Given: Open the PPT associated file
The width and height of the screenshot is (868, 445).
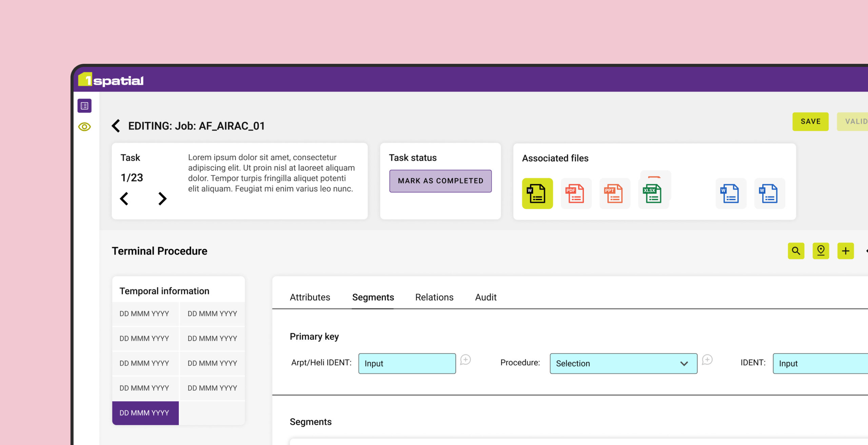Looking at the screenshot, I should coord(614,193).
